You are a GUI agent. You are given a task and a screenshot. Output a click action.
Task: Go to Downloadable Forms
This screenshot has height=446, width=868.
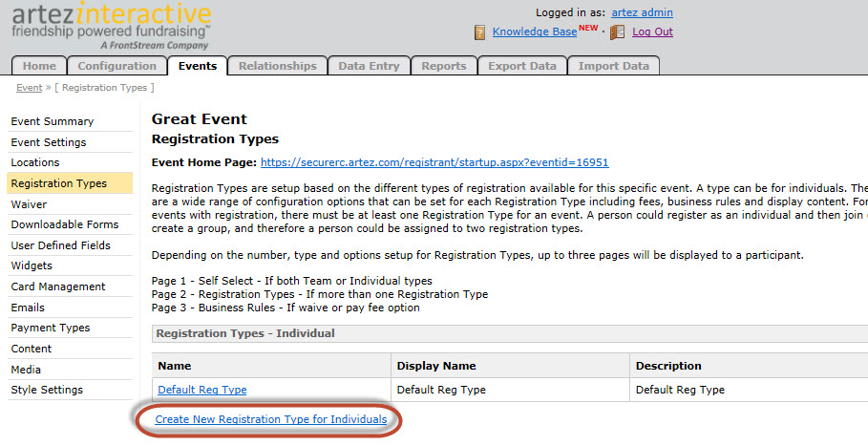tap(70, 224)
